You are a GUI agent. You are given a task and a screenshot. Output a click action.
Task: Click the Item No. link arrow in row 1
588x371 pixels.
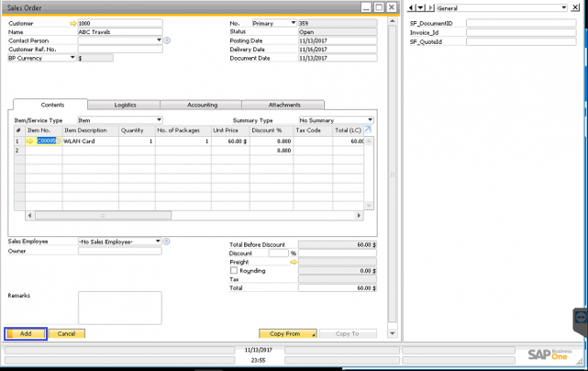coord(30,141)
